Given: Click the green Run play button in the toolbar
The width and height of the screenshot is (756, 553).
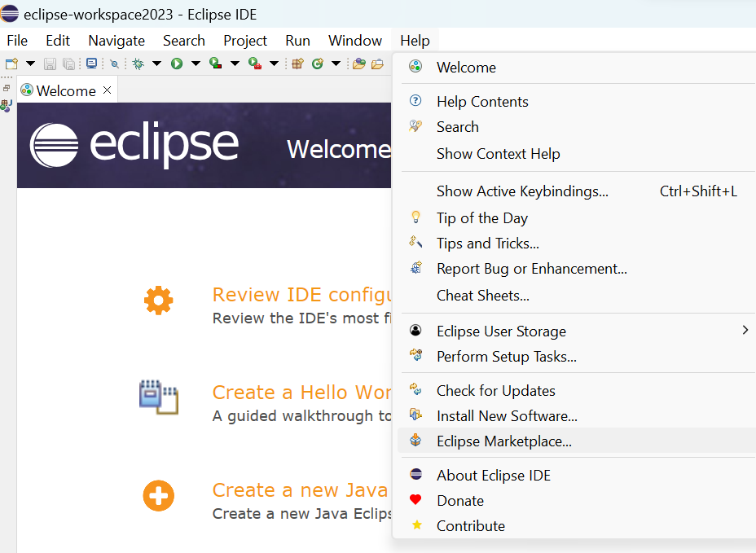Looking at the screenshot, I should 177,64.
